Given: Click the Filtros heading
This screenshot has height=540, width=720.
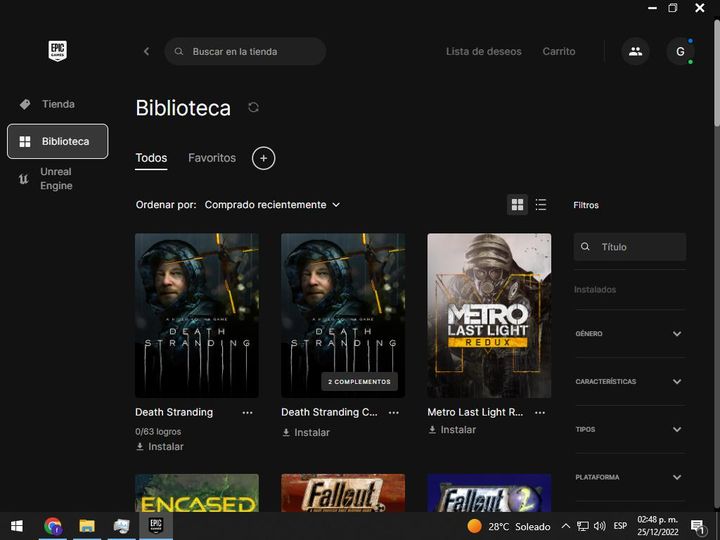Looking at the screenshot, I should coord(586,205).
